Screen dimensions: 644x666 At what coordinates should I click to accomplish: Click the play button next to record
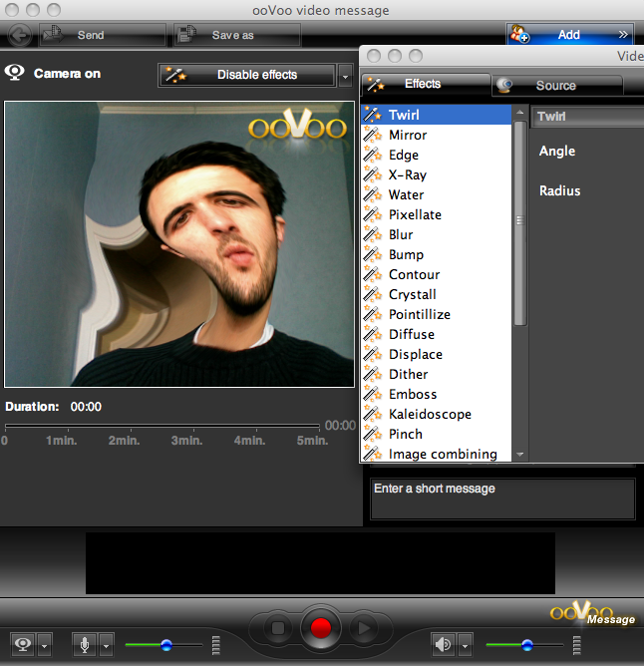tap(364, 628)
